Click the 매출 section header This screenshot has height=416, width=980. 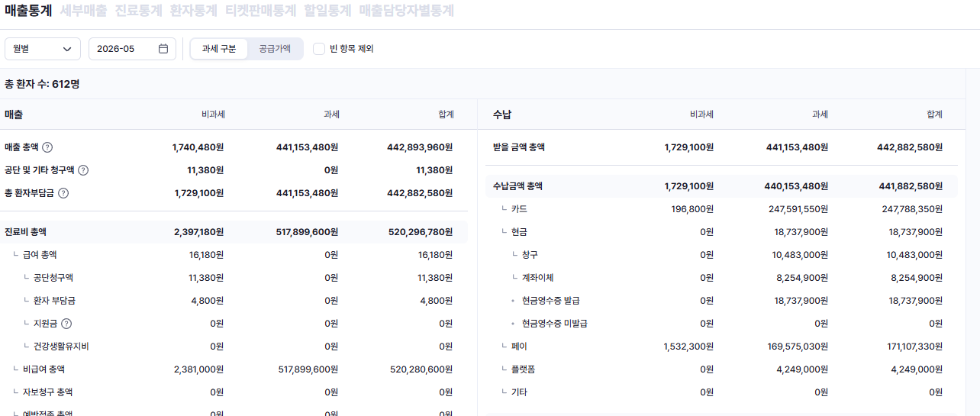click(x=14, y=114)
